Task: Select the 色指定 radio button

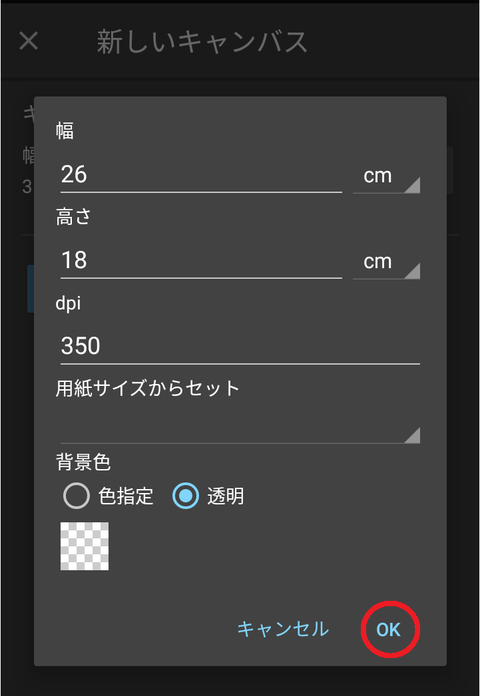Action: (76, 496)
